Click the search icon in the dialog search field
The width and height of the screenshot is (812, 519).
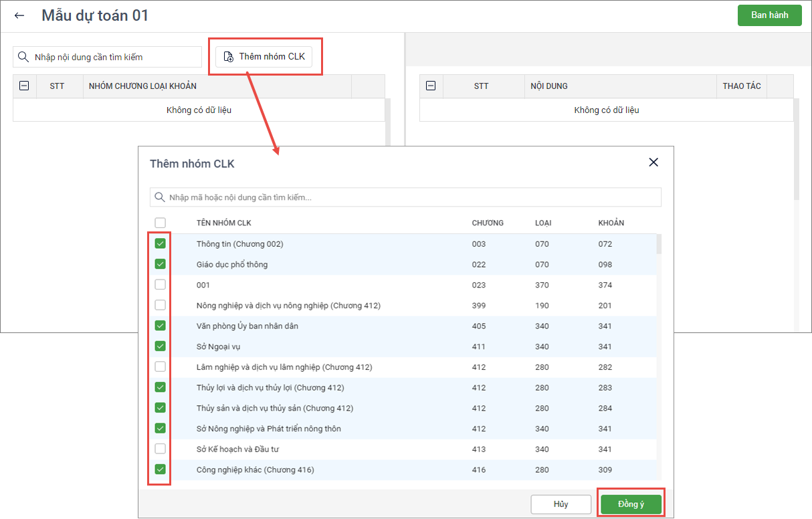[x=160, y=197]
